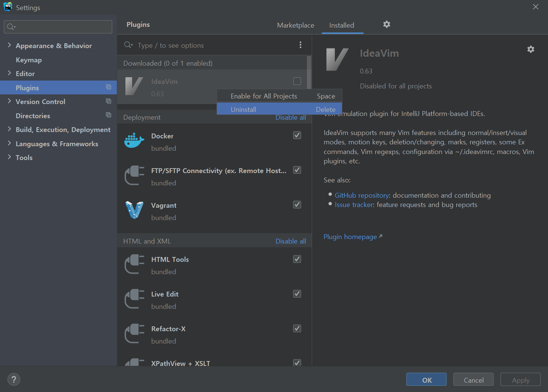Select the HTML Tools plugin name
Viewport: 548px width, 392px height.
pyautogui.click(x=170, y=259)
